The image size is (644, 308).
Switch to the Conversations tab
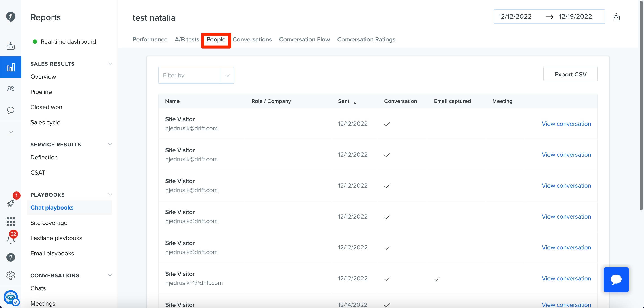(252, 39)
